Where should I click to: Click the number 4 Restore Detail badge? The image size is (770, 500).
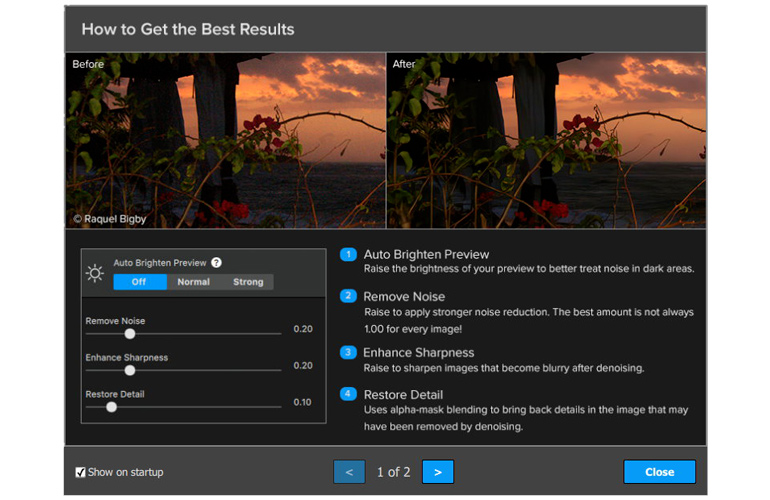[x=349, y=395]
